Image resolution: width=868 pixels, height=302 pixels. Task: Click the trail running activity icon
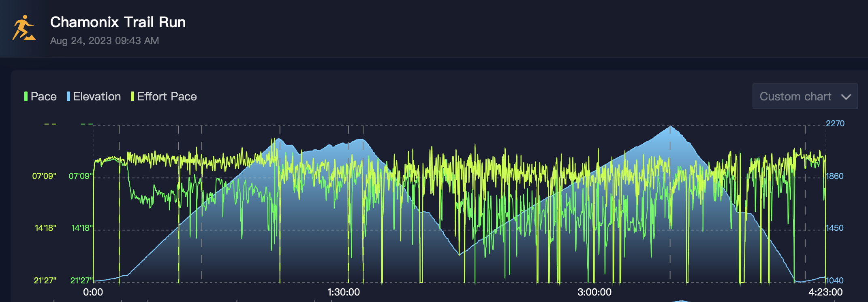pos(24,28)
